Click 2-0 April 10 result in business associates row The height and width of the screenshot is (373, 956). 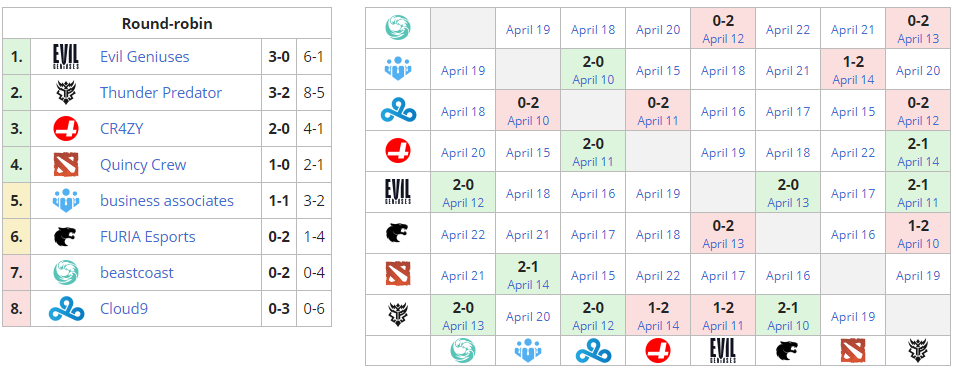593,69
